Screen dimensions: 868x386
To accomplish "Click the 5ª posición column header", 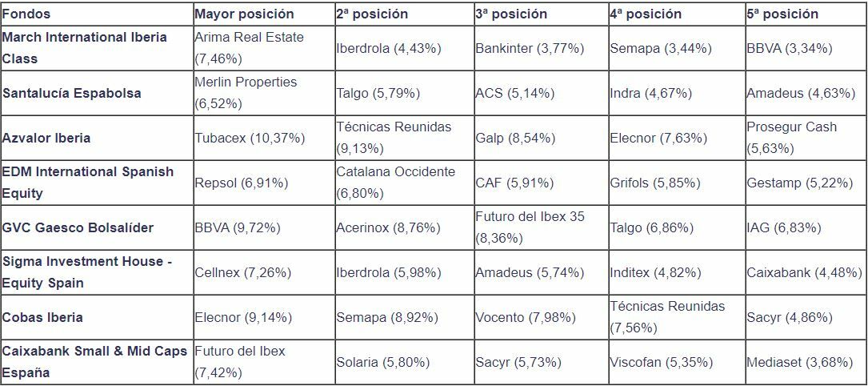I will (x=782, y=14).
